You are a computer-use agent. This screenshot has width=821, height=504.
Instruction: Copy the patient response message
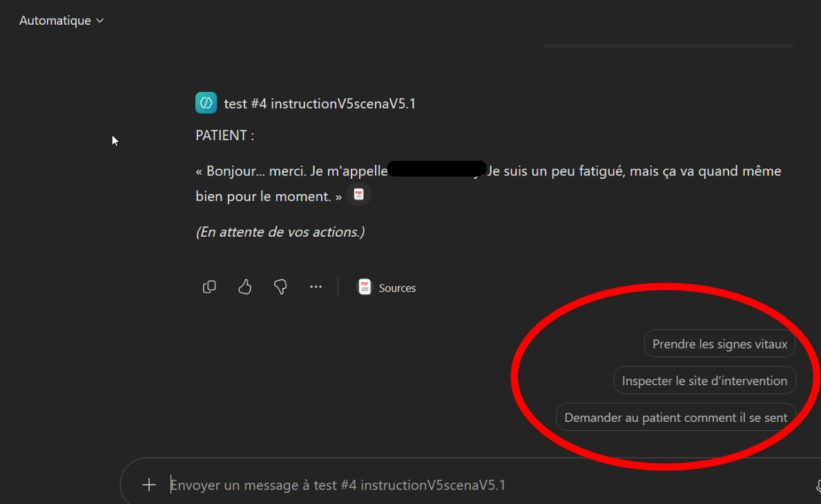(209, 287)
